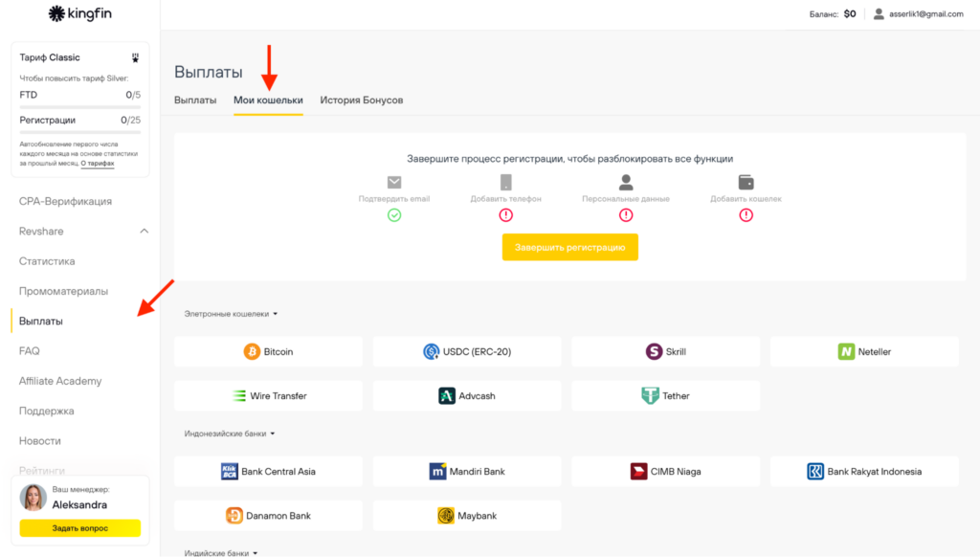Click the FTD progress bar

click(80, 107)
